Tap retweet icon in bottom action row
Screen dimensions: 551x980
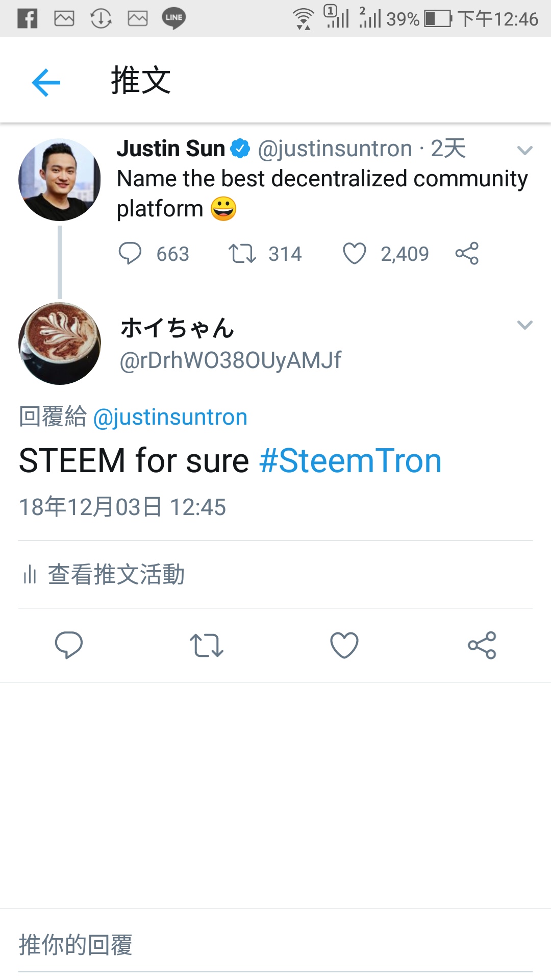pyautogui.click(x=207, y=645)
